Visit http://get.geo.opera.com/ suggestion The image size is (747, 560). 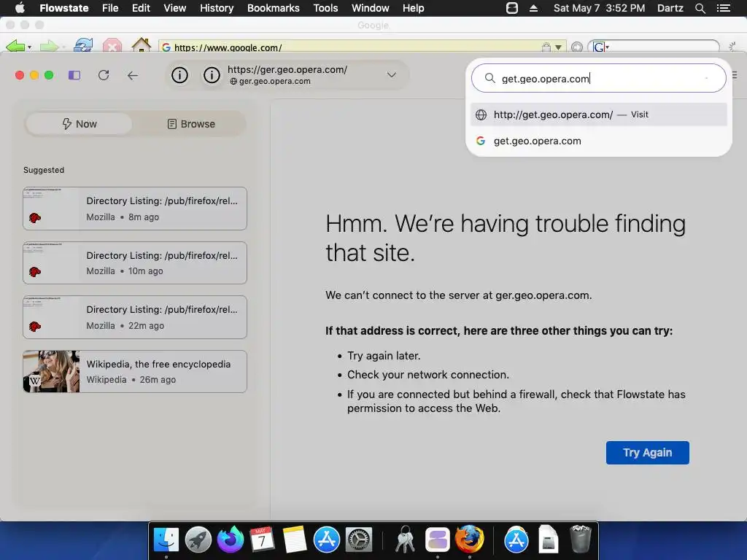(598, 114)
